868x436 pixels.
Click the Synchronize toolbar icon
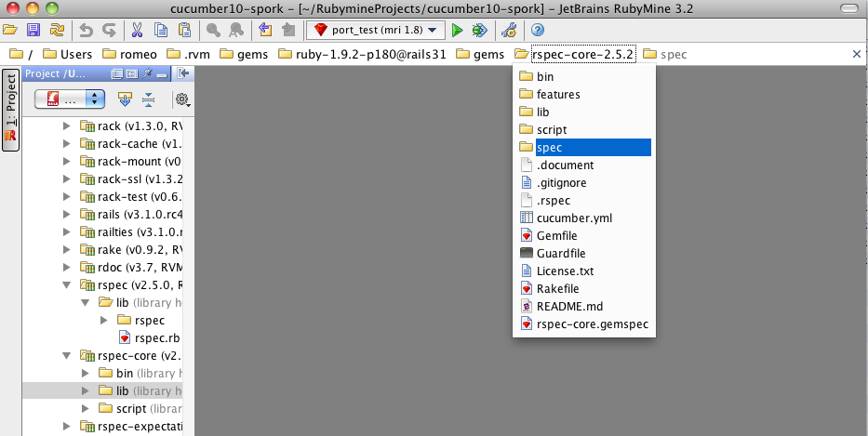click(x=57, y=30)
